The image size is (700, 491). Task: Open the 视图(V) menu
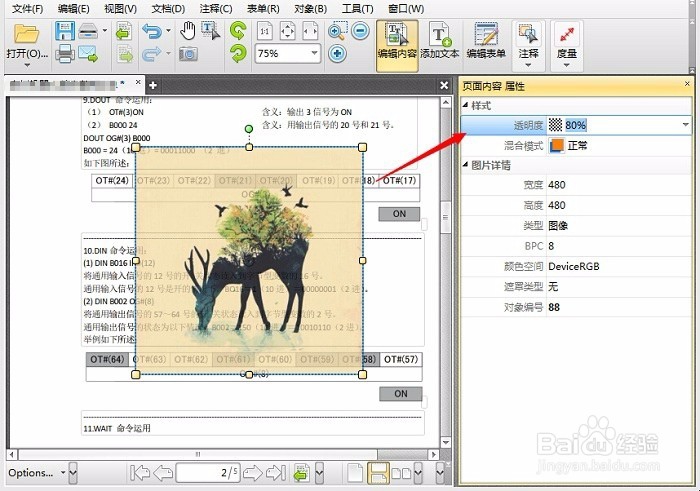pos(121,8)
